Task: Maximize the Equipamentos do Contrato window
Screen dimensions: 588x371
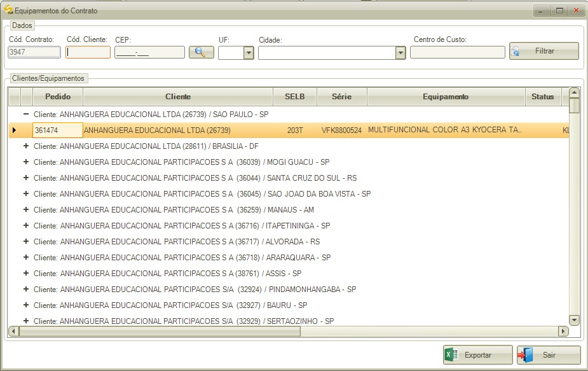Action: (x=559, y=11)
